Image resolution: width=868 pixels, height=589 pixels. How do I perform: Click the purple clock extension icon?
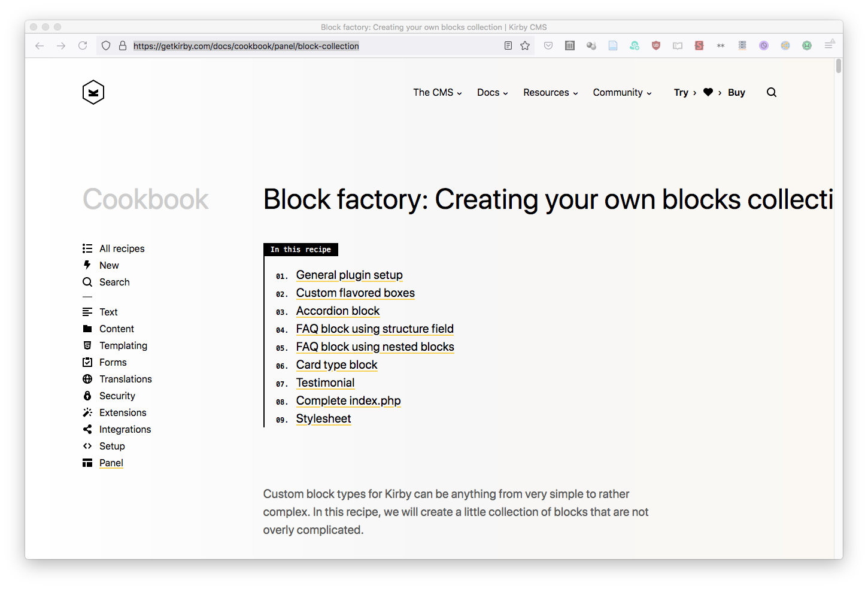pyautogui.click(x=764, y=45)
